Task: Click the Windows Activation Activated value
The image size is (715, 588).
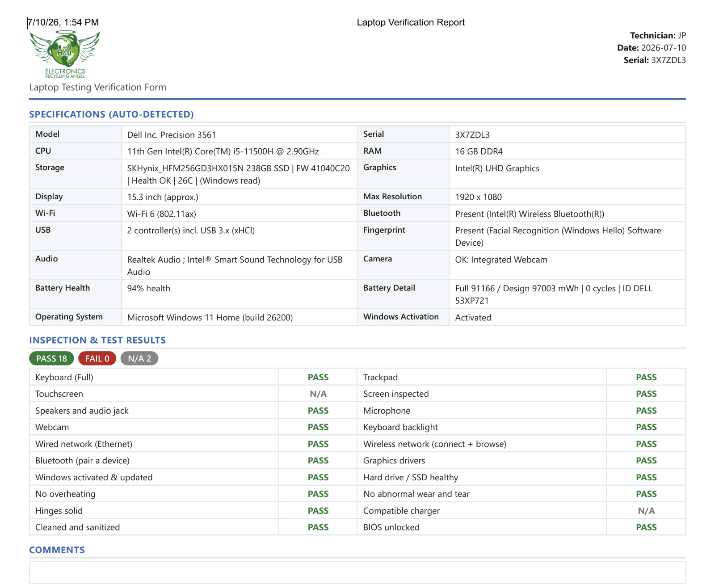Action: click(473, 318)
